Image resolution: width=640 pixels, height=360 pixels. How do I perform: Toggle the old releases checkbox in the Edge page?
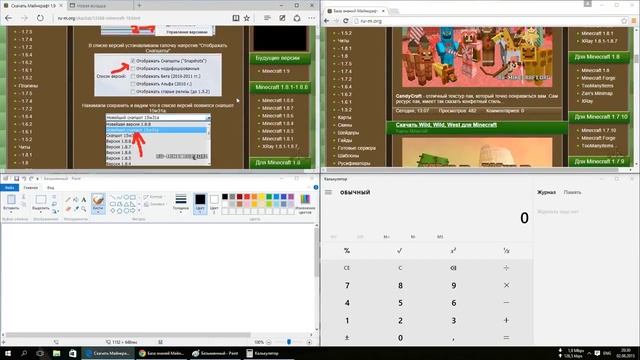pos(133,91)
